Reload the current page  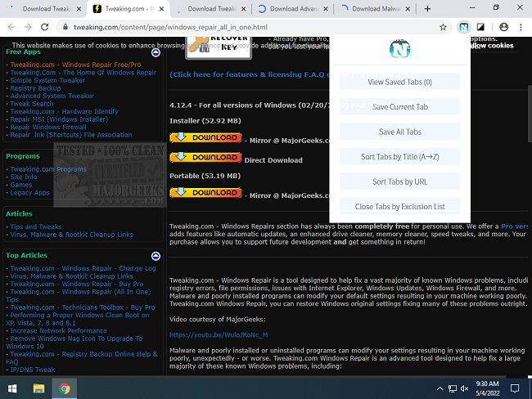(x=45, y=27)
